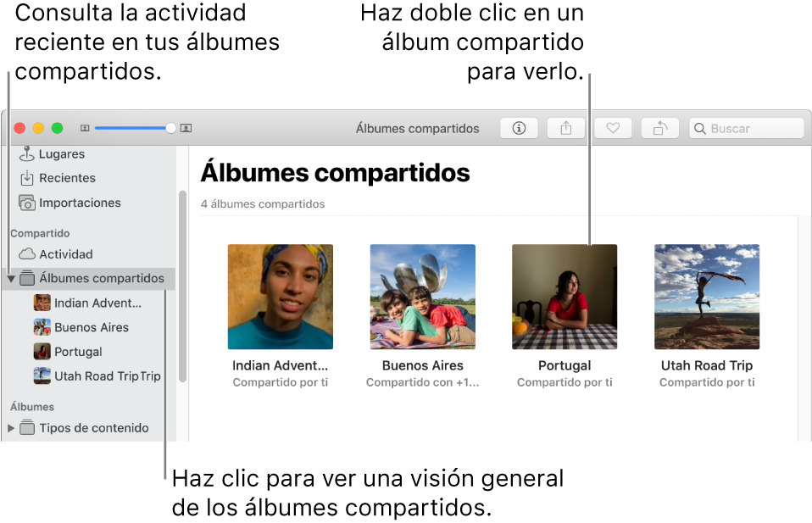812x523 pixels.
Task: Open the Indian Adventures album thumbnail
Action: pos(280,297)
